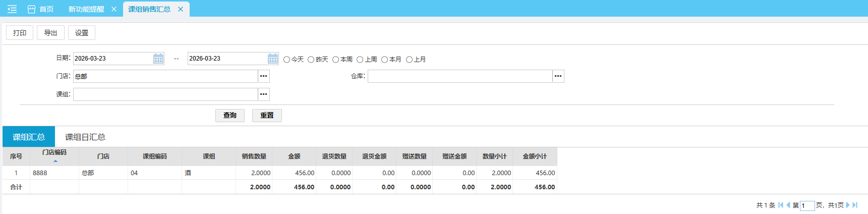Open the 首页 home tab
Viewport: 868px width, 214px height.
point(41,9)
